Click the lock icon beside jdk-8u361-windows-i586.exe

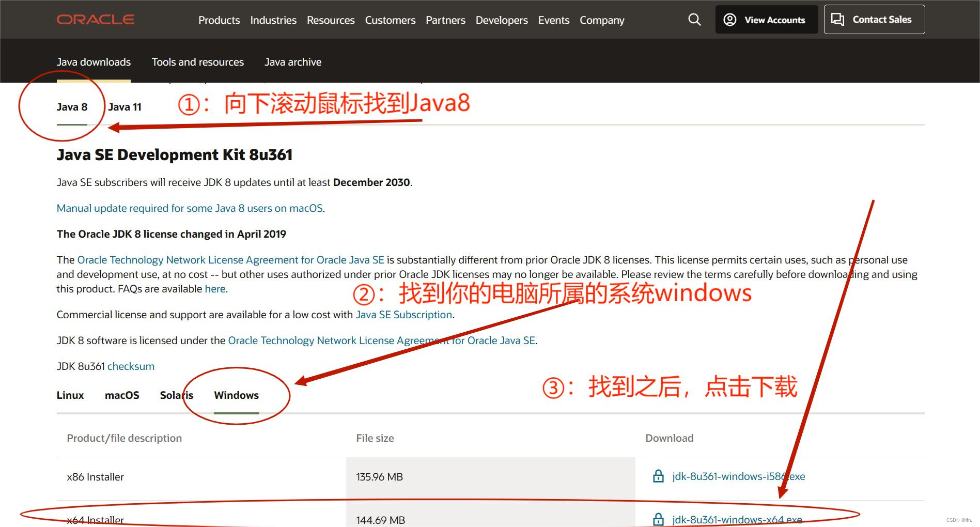click(658, 476)
